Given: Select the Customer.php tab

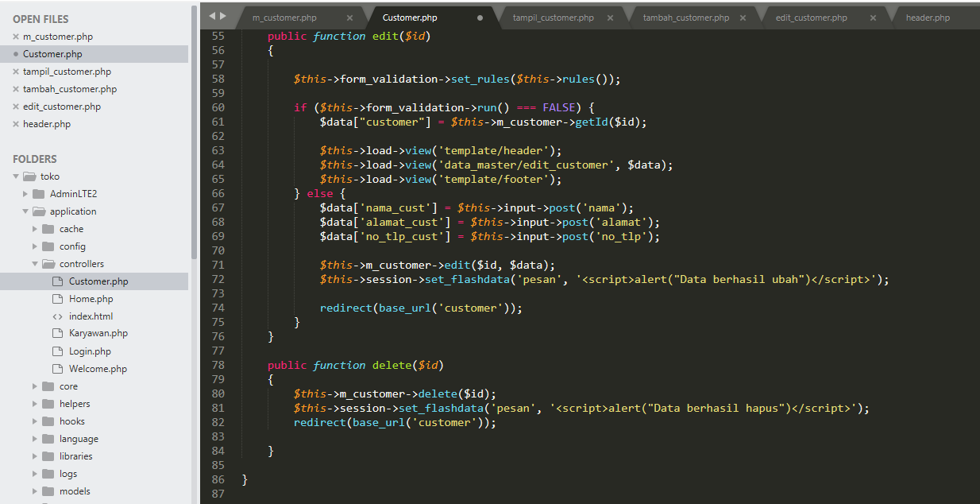Looking at the screenshot, I should click(x=410, y=17).
